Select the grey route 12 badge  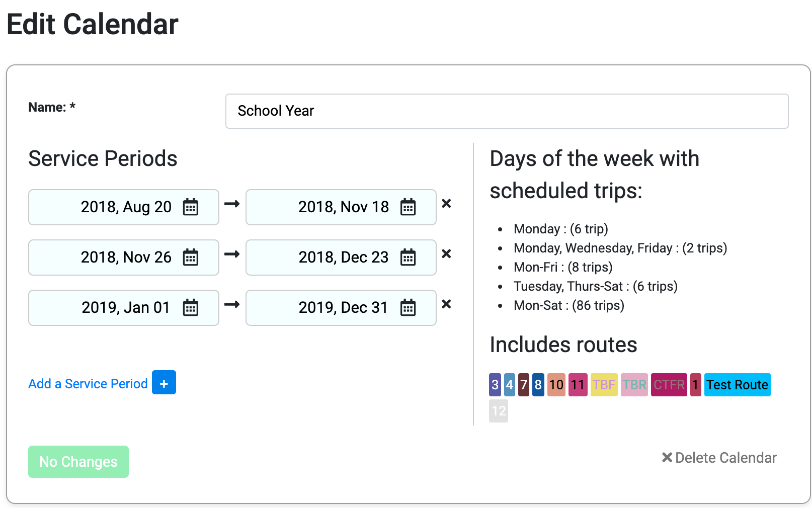point(499,411)
